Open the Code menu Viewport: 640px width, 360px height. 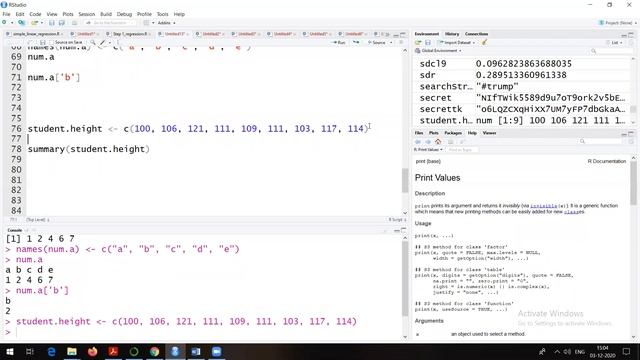pyautogui.click(x=35, y=14)
